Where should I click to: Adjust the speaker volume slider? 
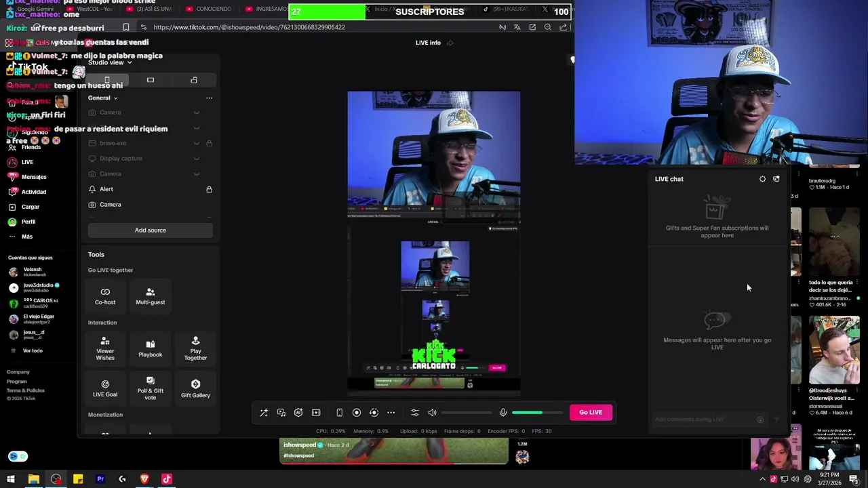pos(467,413)
